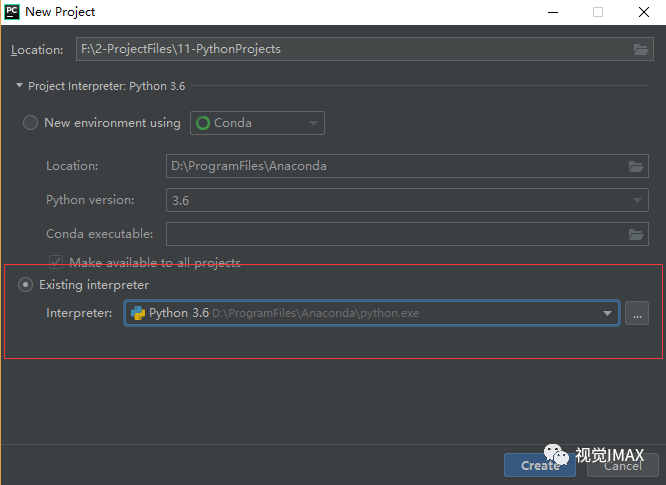Viewport: 666px width, 485px height.
Task: Browse for the Conda executable path
Action: [636, 234]
